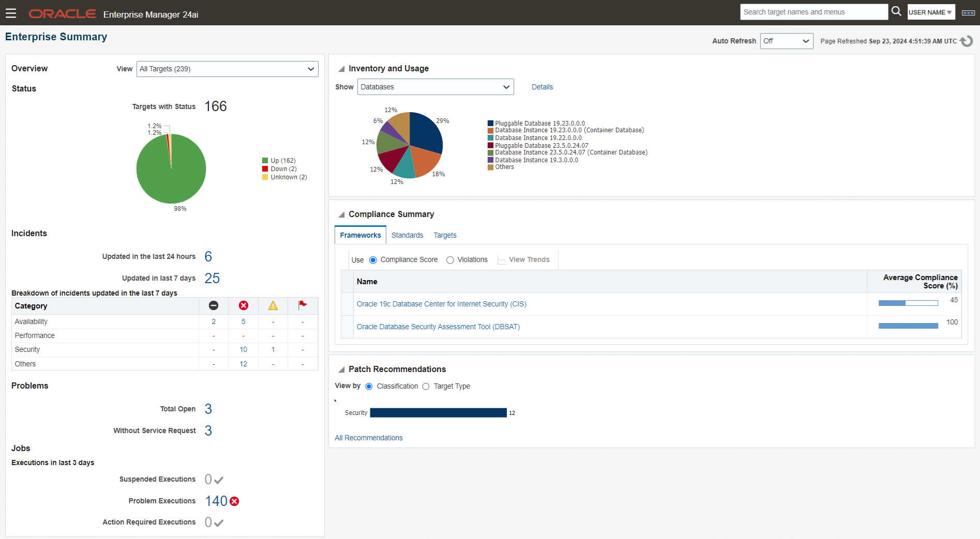Open All Recommendations link
This screenshot has height=539, width=980.
click(369, 438)
